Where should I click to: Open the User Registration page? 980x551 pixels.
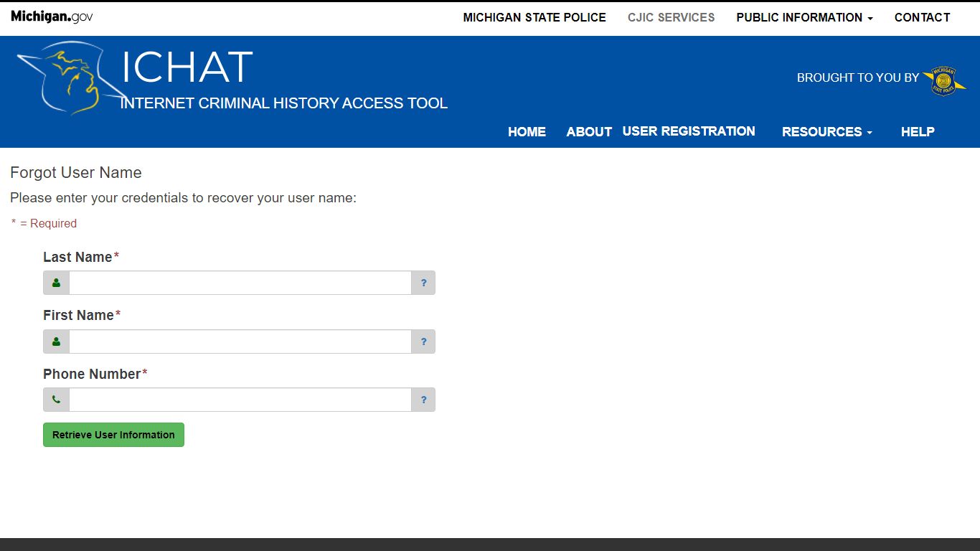tap(689, 131)
